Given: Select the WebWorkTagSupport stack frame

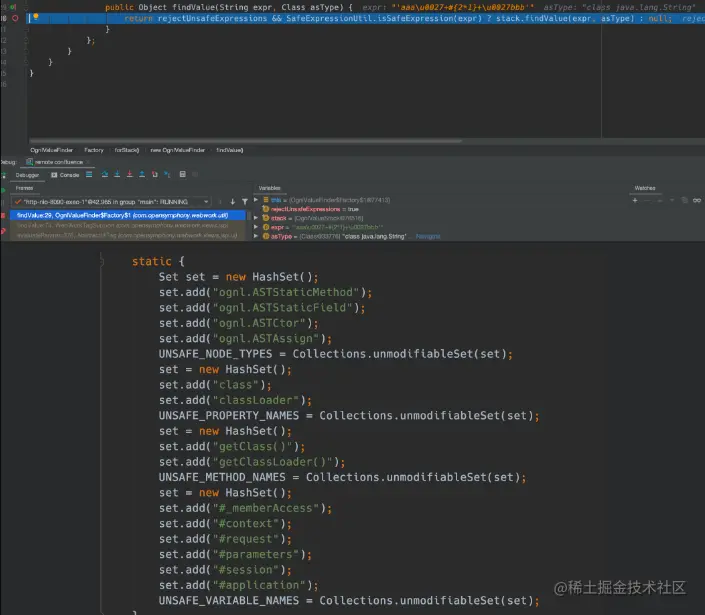Looking at the screenshot, I should click(x=128, y=225).
